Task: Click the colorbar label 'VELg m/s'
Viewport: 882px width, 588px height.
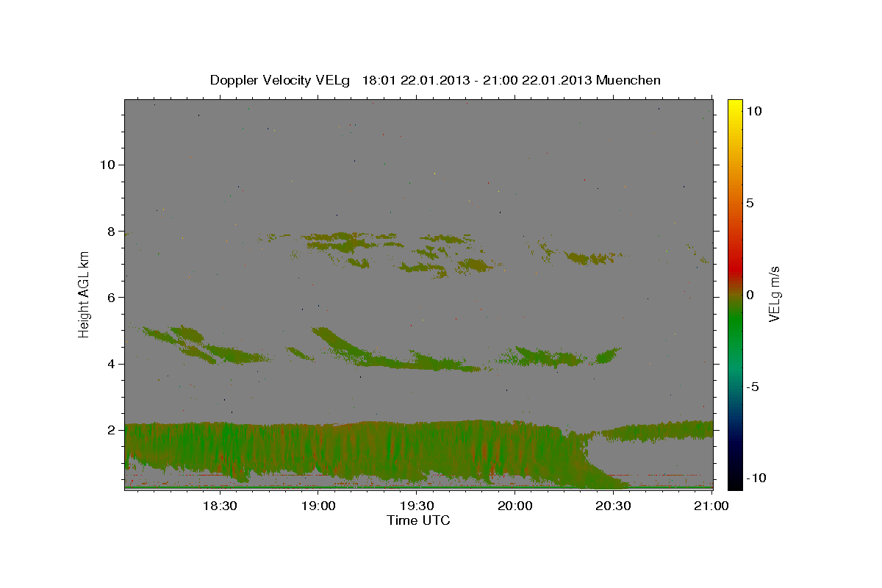Action: [x=774, y=294]
